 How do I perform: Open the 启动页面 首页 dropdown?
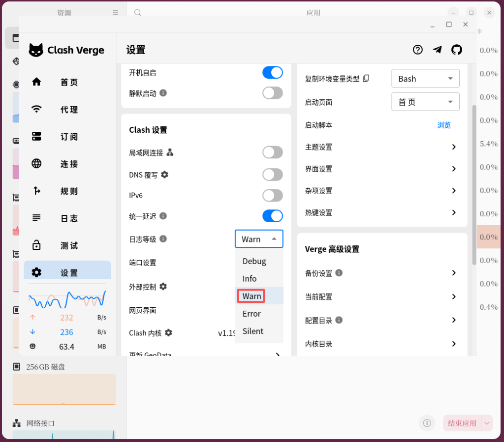coord(425,102)
